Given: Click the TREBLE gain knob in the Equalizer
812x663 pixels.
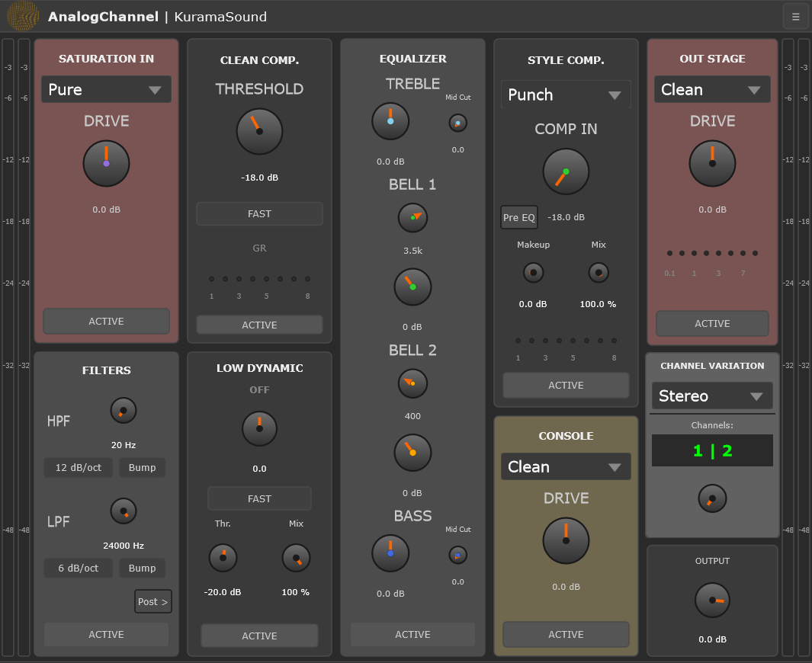Looking at the screenshot, I should (390, 121).
